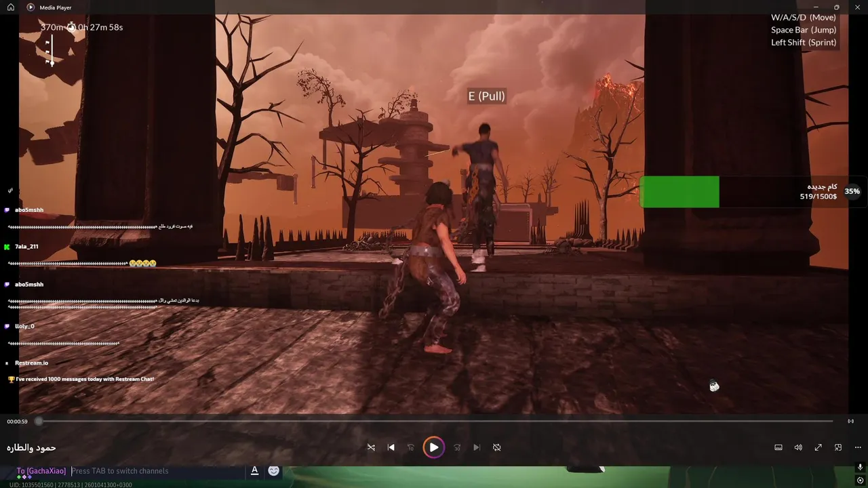This screenshot has height=488, width=868.
Task: Skip forward 30 seconds
Action: [x=457, y=447]
